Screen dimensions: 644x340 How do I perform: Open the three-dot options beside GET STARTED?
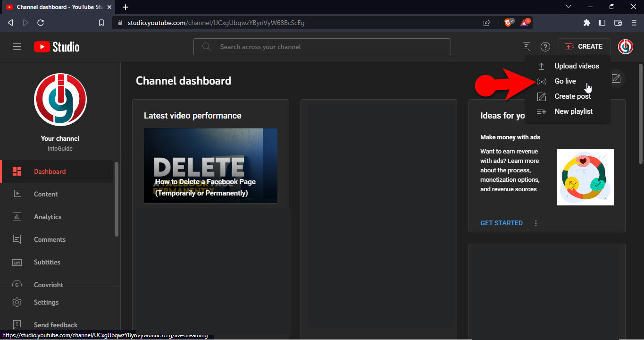(536, 223)
